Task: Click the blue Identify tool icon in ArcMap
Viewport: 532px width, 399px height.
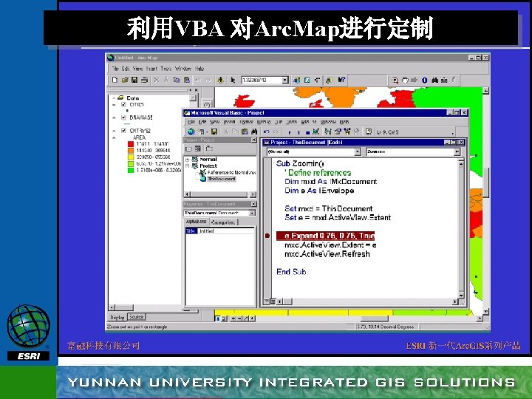Action: point(424,80)
